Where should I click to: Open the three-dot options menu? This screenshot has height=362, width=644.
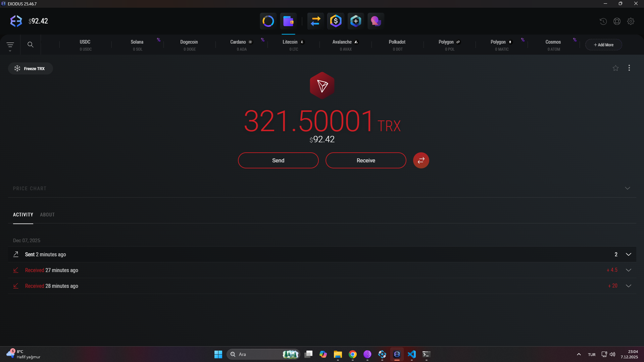click(x=629, y=68)
